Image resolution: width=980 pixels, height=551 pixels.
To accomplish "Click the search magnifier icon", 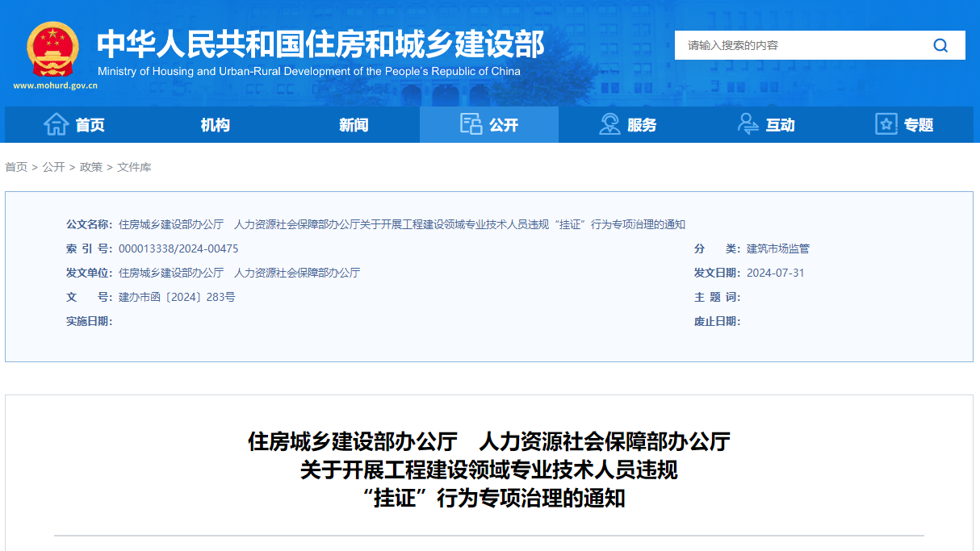I will pos(940,45).
